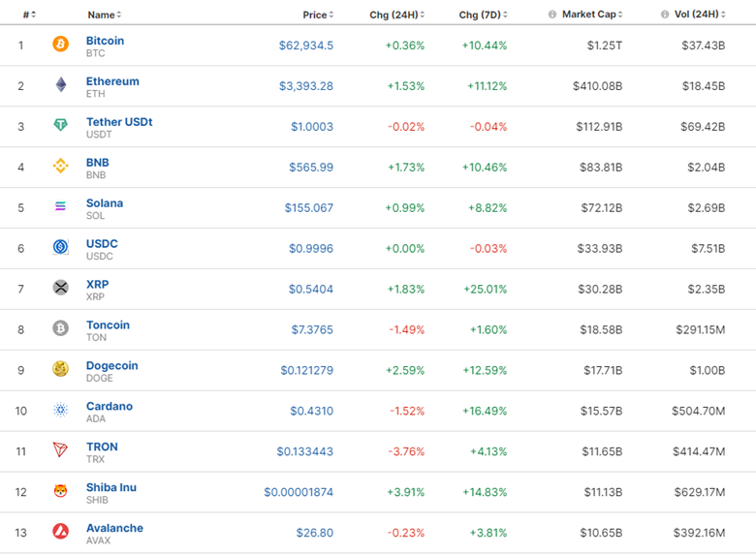The height and width of the screenshot is (555, 756).
Task: Open the Ethereum coin page link
Action: coord(112,81)
